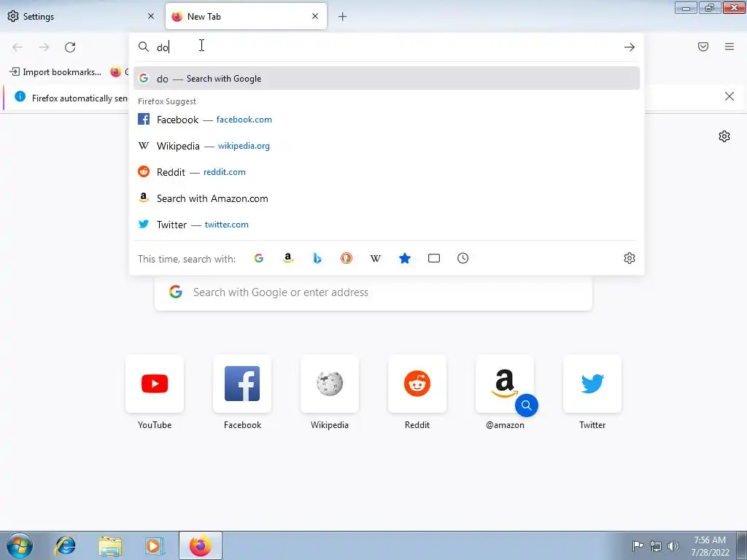The image size is (747, 560).
Task: Pick the Reddit suggestion row
Action: click(x=387, y=172)
